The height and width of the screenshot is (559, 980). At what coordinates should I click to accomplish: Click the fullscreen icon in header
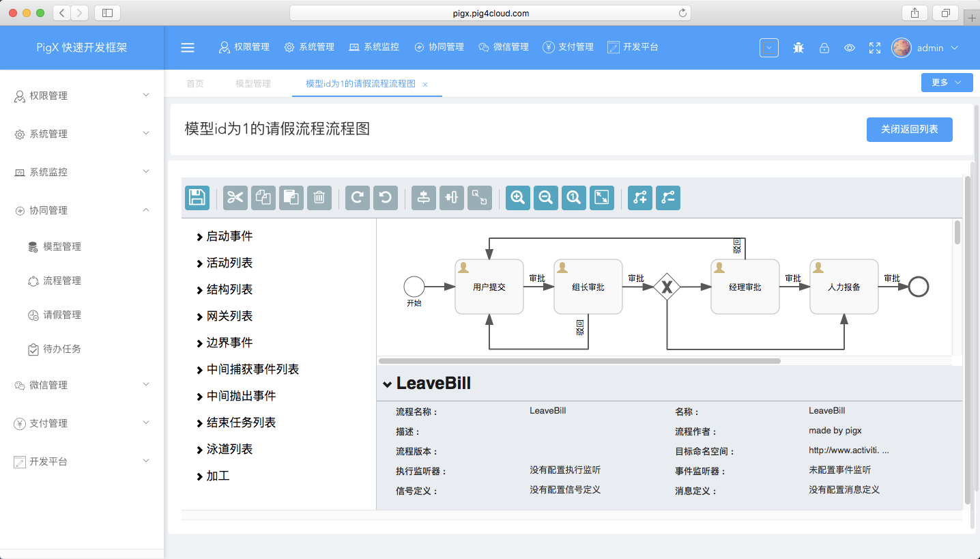click(875, 48)
